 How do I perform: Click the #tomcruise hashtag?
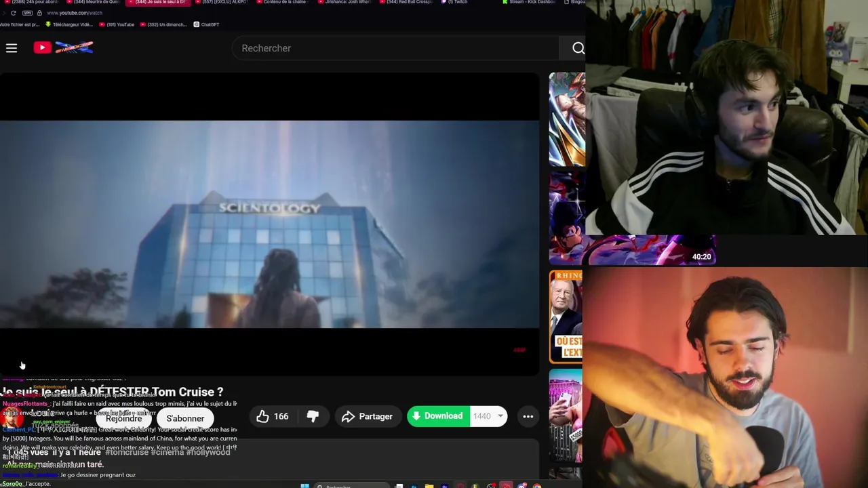click(x=126, y=452)
